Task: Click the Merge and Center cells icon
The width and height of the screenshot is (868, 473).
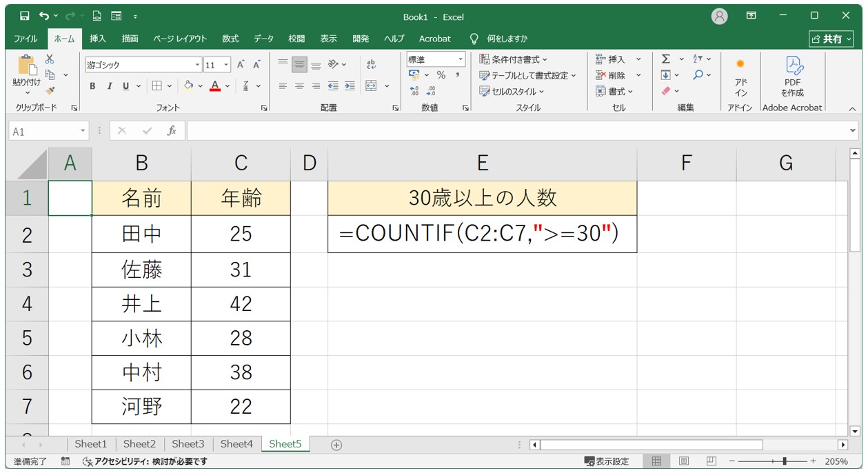Action: coord(371,86)
